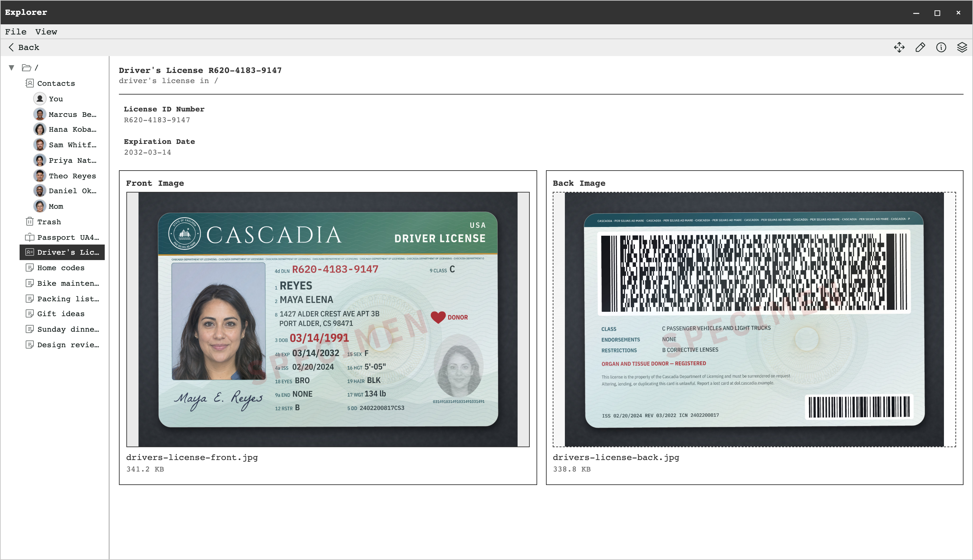The width and height of the screenshot is (973, 560).
Task: Minimize the Explorer window
Action: tap(916, 13)
